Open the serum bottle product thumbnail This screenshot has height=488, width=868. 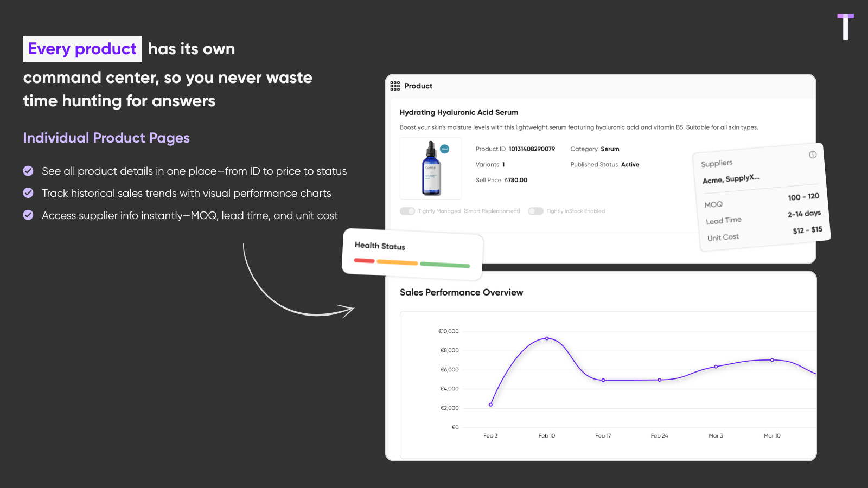tap(431, 168)
